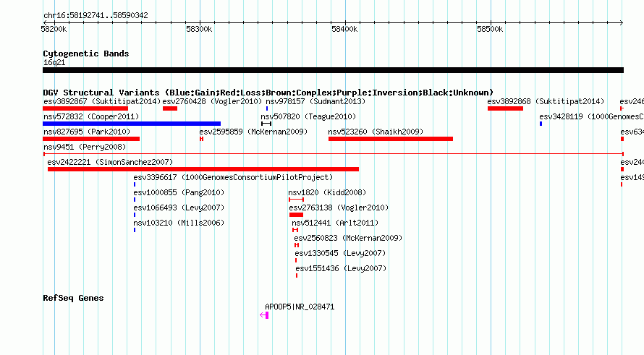
Task: Click the esv3428119 blue gain marker
Action: tap(541, 124)
